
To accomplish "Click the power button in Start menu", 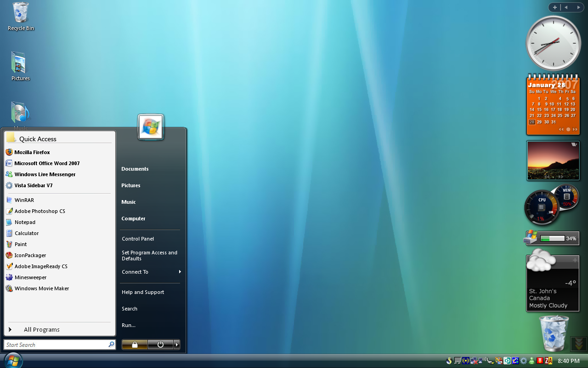I will coord(160,345).
